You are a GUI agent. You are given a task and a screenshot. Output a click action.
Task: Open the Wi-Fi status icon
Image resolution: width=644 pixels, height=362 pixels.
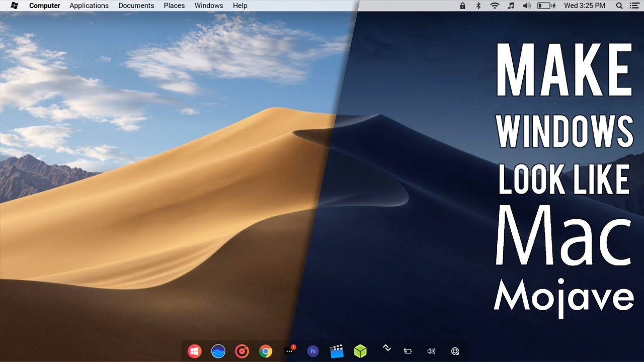pos(495,6)
